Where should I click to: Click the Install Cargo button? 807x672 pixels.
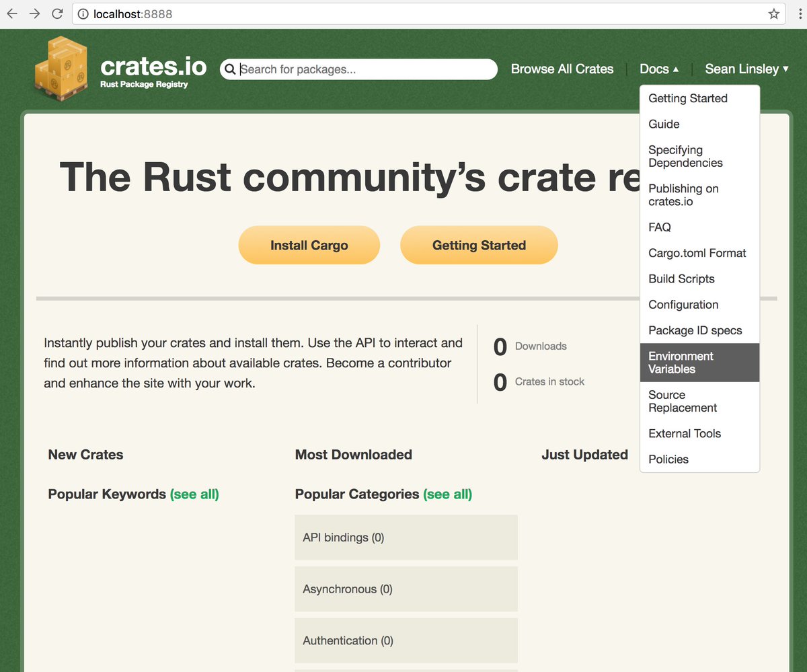click(309, 246)
